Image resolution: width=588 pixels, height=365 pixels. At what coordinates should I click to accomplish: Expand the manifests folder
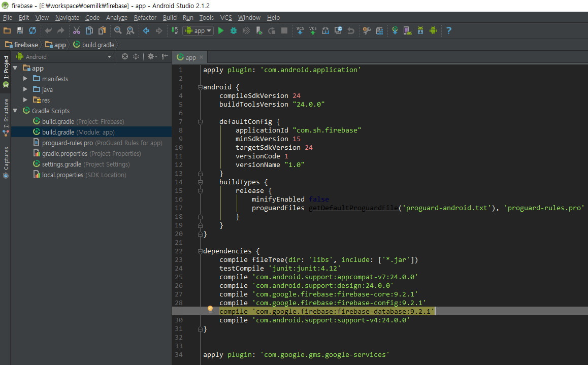[25, 79]
